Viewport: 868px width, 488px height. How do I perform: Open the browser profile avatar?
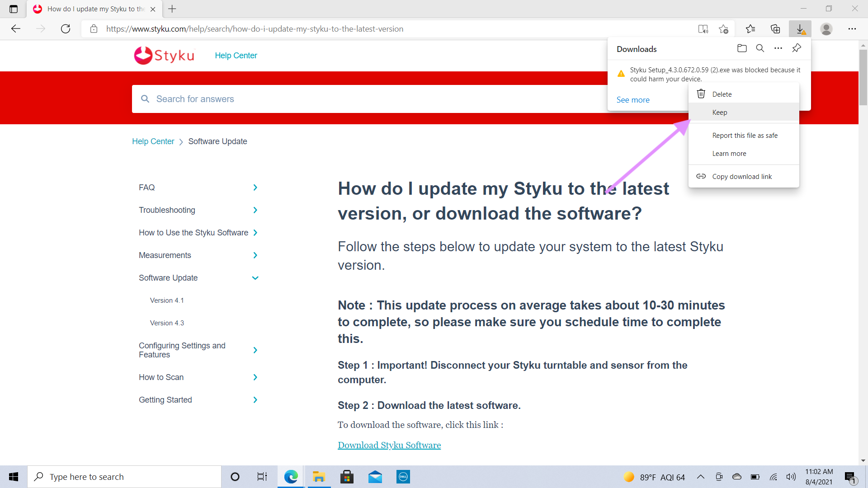coord(826,29)
